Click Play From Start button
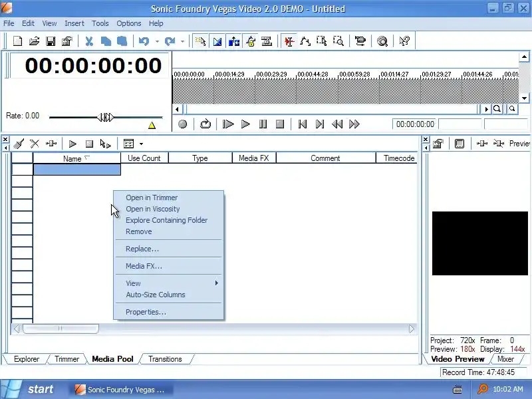This screenshot has width=532, height=399. [228, 124]
